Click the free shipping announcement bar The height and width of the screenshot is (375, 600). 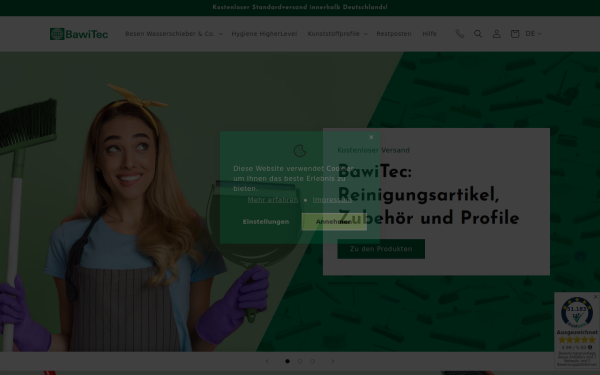300,7
